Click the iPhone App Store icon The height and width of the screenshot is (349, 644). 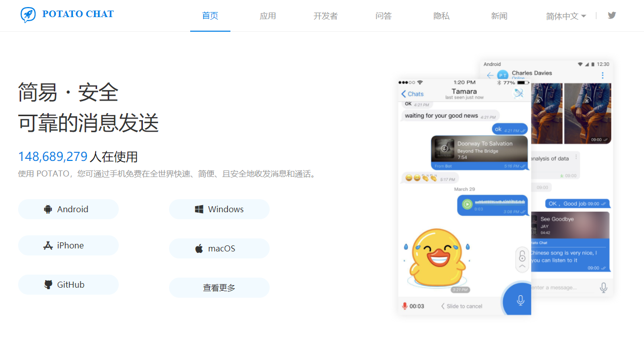point(48,245)
